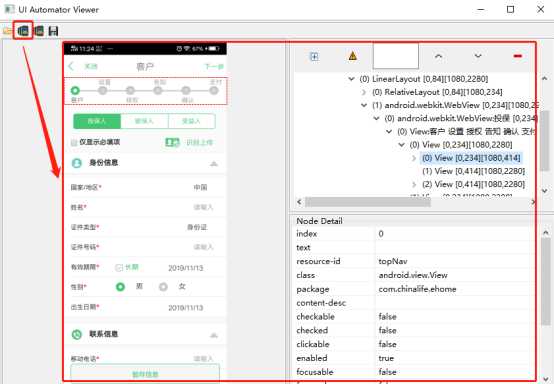This screenshot has width=554, height=384.
Task: Click the green 客户 step circle in the progress bar
Action: click(x=75, y=91)
